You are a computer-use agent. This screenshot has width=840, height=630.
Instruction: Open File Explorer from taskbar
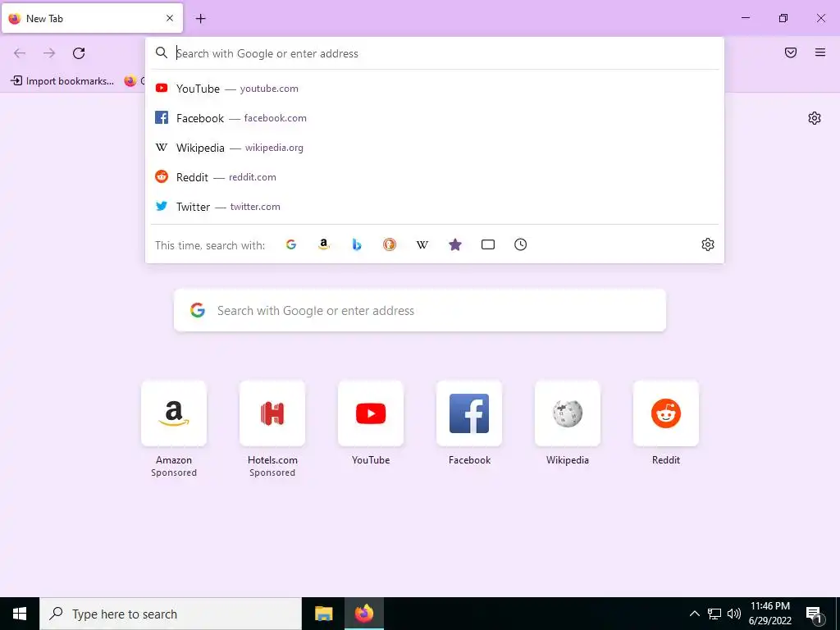323,614
